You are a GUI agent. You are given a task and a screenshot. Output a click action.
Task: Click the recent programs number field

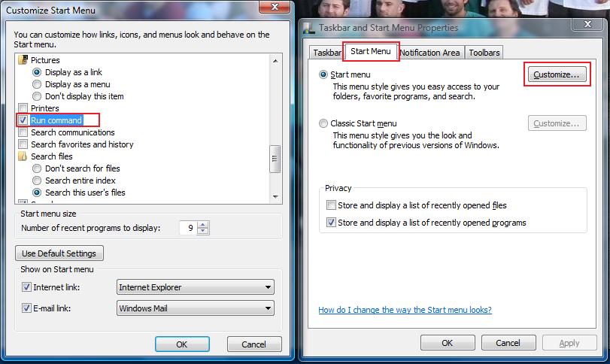point(188,228)
